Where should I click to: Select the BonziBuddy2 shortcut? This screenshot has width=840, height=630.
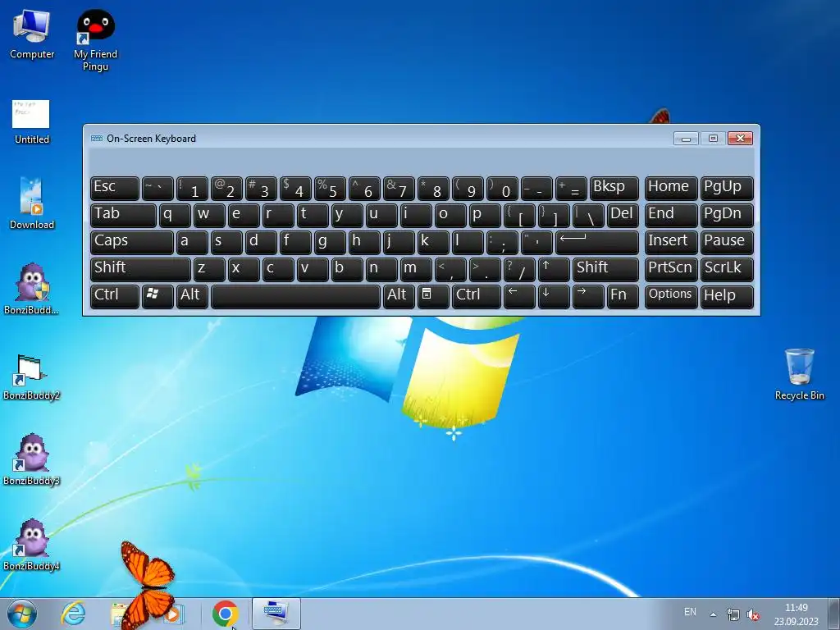tap(32, 377)
